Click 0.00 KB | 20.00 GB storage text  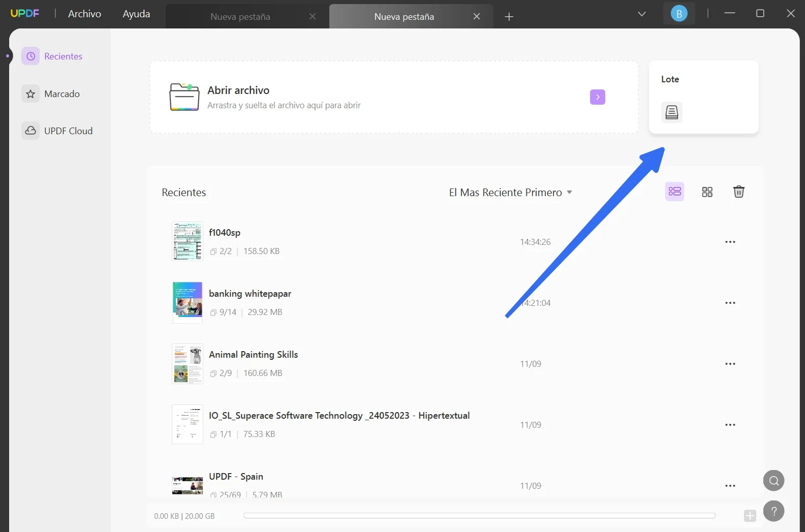[x=184, y=516]
